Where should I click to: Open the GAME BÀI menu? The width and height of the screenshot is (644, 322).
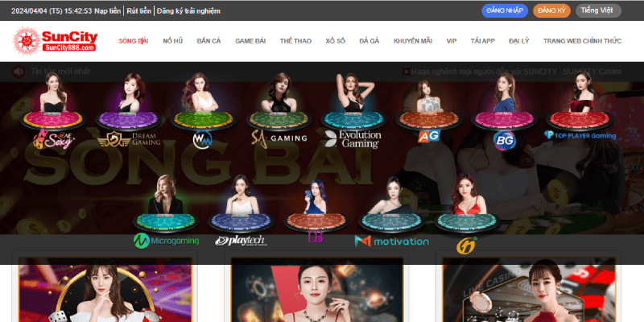pos(250,41)
